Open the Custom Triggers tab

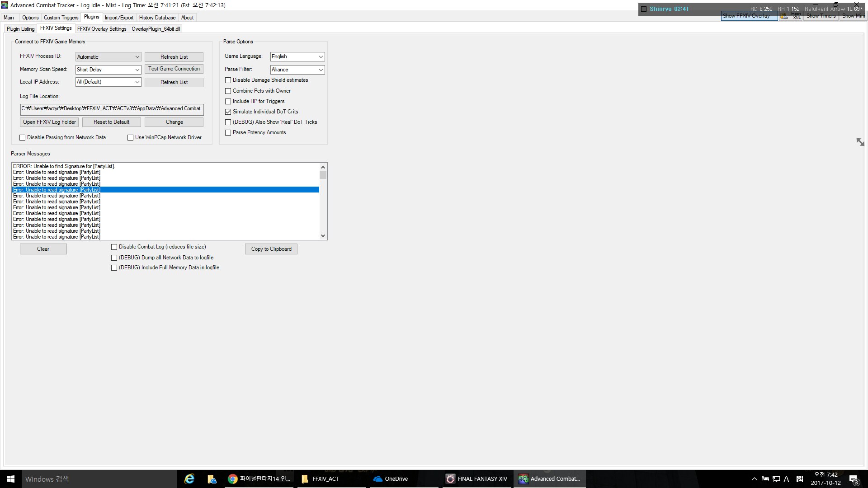click(61, 18)
